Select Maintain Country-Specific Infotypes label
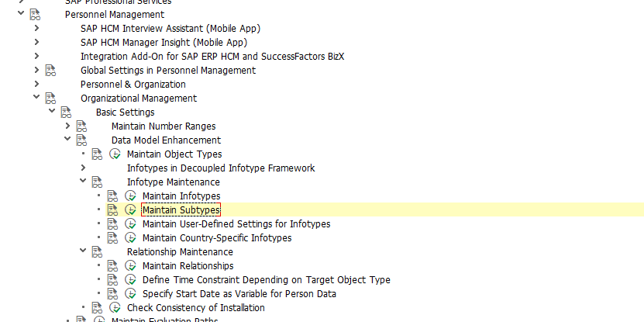This screenshot has height=322, width=644. [x=217, y=238]
